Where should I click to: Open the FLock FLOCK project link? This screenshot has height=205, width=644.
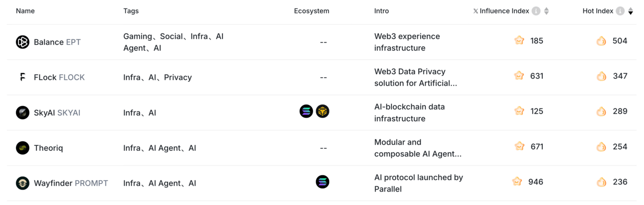coord(59,77)
